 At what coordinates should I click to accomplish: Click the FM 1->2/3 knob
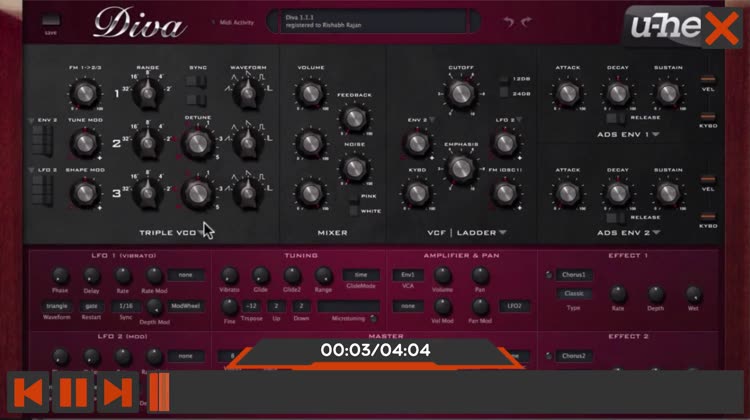(x=85, y=93)
